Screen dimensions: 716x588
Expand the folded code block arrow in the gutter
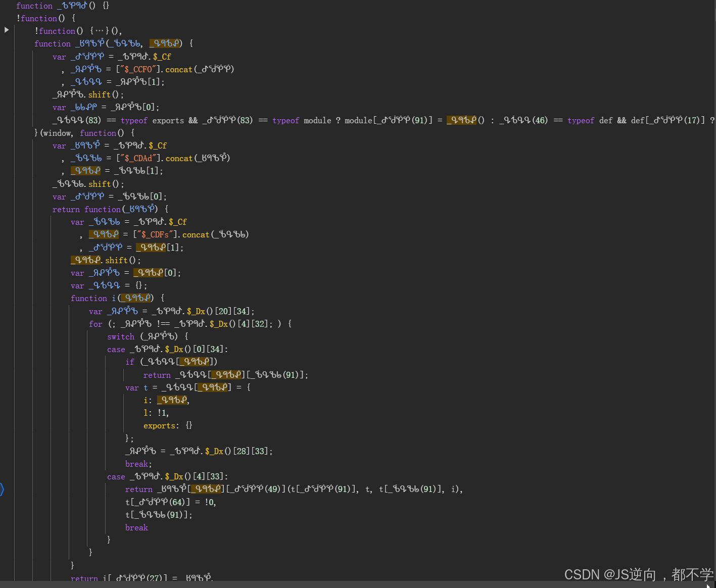click(7, 30)
